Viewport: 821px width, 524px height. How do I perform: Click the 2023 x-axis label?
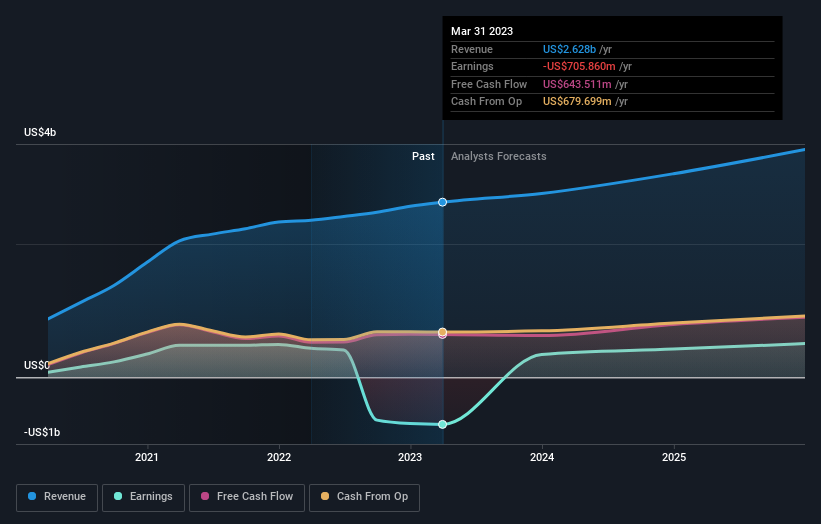(x=410, y=457)
